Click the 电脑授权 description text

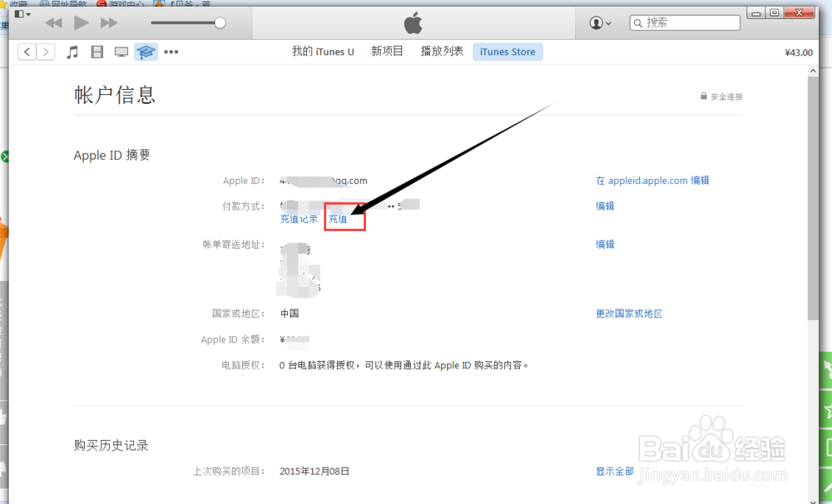[x=404, y=365]
